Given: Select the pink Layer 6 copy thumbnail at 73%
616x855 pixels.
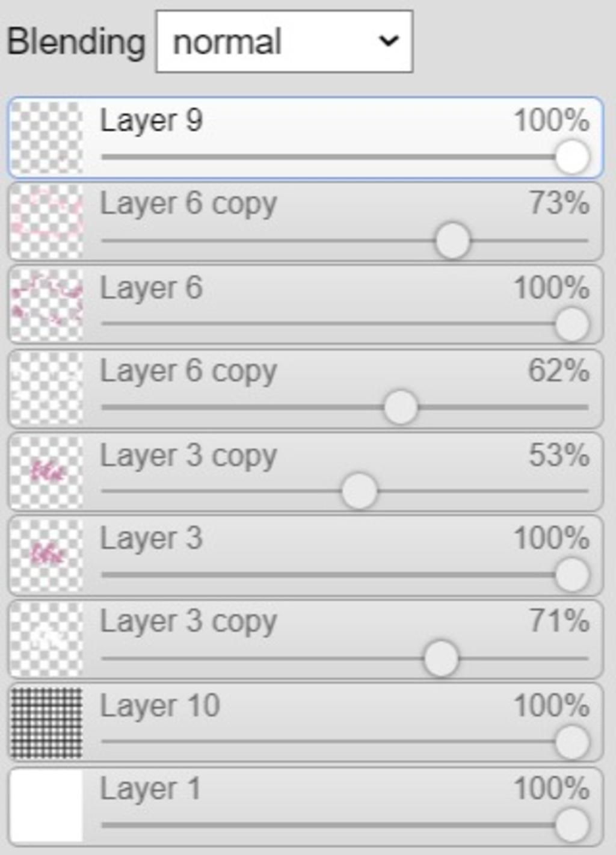Looking at the screenshot, I should pyautogui.click(x=47, y=221).
